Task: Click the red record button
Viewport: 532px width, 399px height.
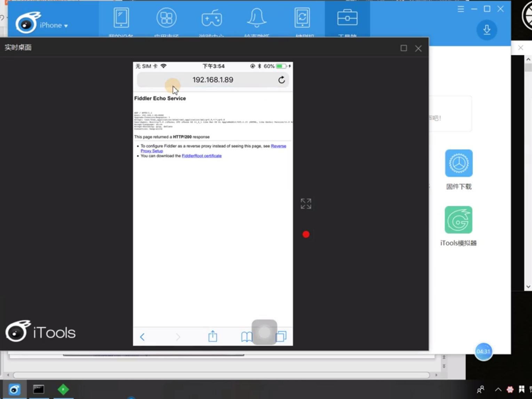Action: point(306,234)
